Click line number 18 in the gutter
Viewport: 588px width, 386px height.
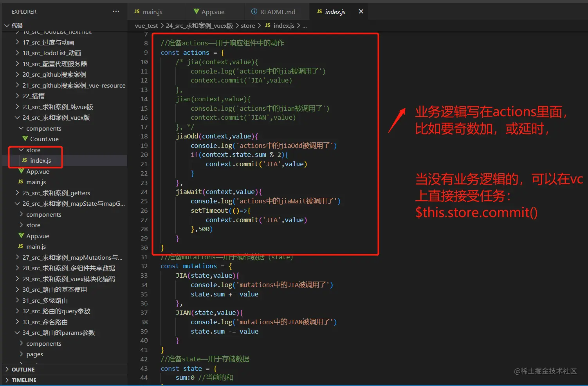tap(144, 136)
